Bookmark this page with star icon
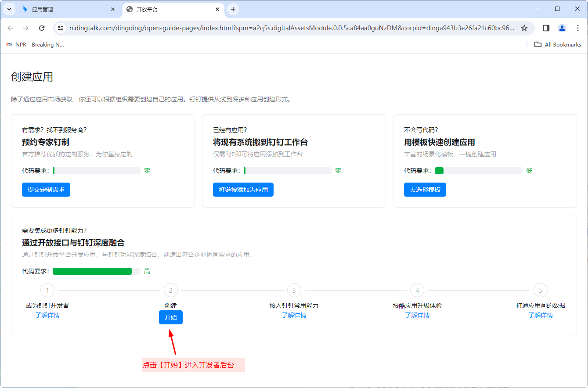Viewport: 588px width, 388px height. pyautogui.click(x=524, y=28)
